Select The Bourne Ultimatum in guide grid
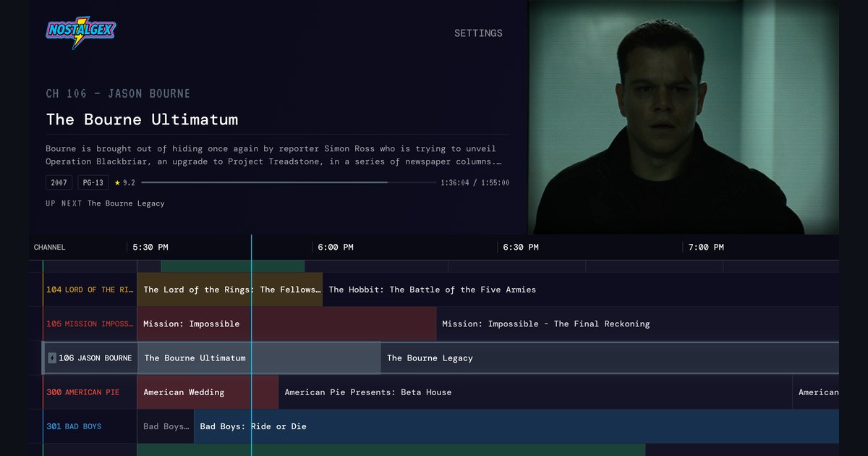868x456 pixels. point(259,358)
